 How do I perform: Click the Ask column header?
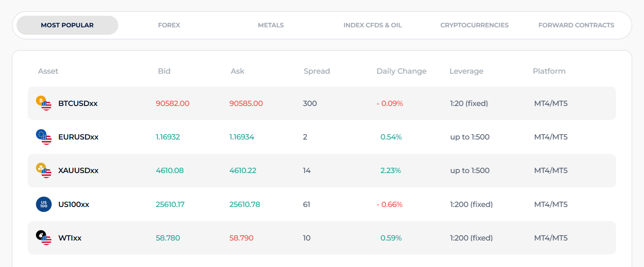click(x=238, y=71)
